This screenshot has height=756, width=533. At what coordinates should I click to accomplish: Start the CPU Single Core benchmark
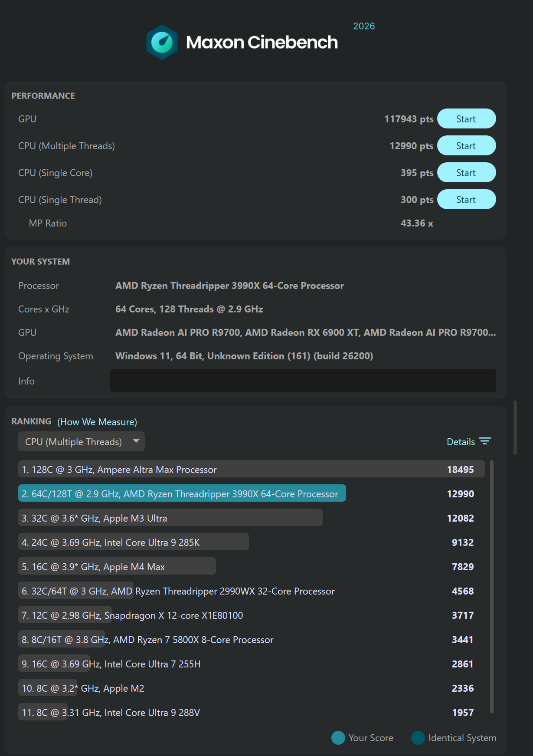tap(466, 173)
